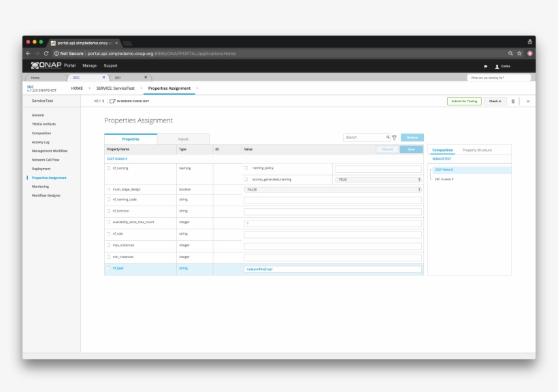558x392 pixels.
Task: Tick the multi_stage_design checkbox
Action: click(108, 189)
